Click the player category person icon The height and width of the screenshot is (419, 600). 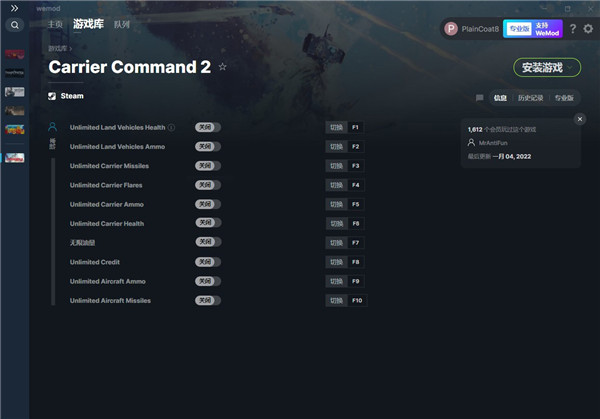pyautogui.click(x=52, y=127)
